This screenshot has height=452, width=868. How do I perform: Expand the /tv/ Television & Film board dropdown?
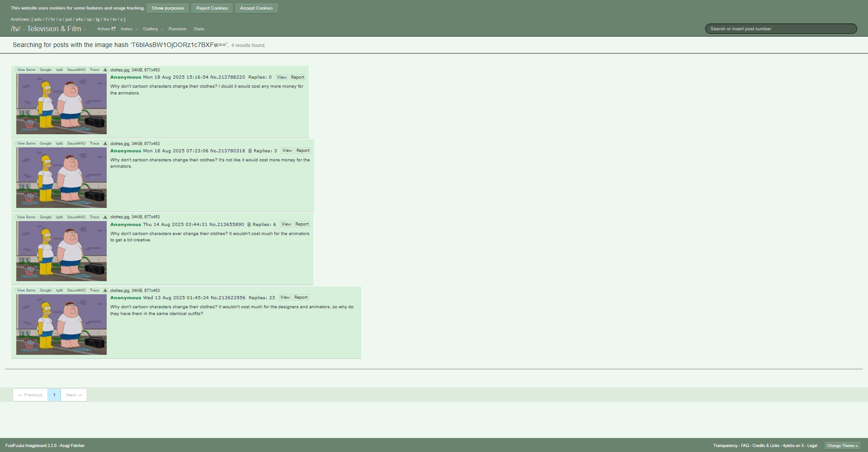click(x=85, y=29)
